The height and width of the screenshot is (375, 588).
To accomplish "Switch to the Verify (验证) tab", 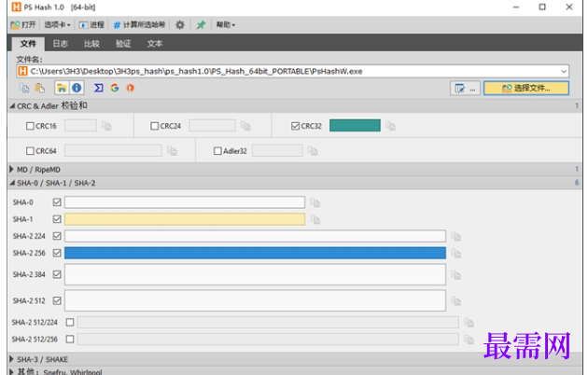I will [x=123, y=44].
